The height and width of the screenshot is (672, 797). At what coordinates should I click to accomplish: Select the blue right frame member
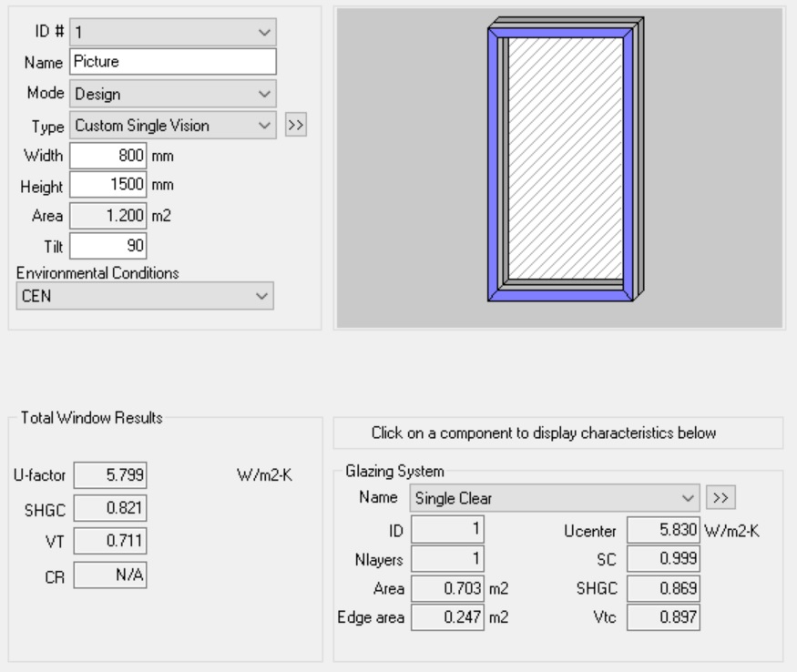pyautogui.click(x=628, y=165)
